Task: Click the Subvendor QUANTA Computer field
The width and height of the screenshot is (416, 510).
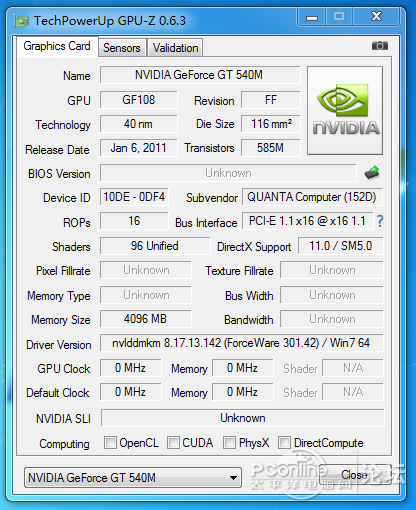Action: pyautogui.click(x=312, y=197)
